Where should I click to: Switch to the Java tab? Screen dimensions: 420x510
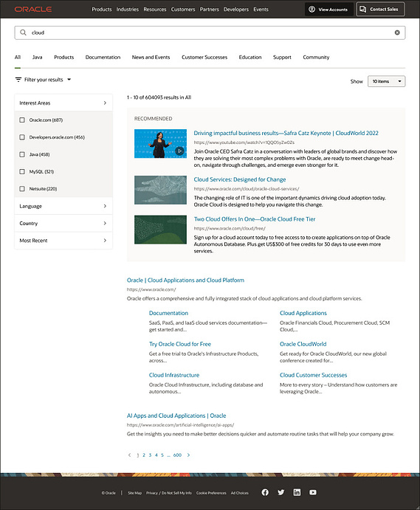pyautogui.click(x=37, y=58)
